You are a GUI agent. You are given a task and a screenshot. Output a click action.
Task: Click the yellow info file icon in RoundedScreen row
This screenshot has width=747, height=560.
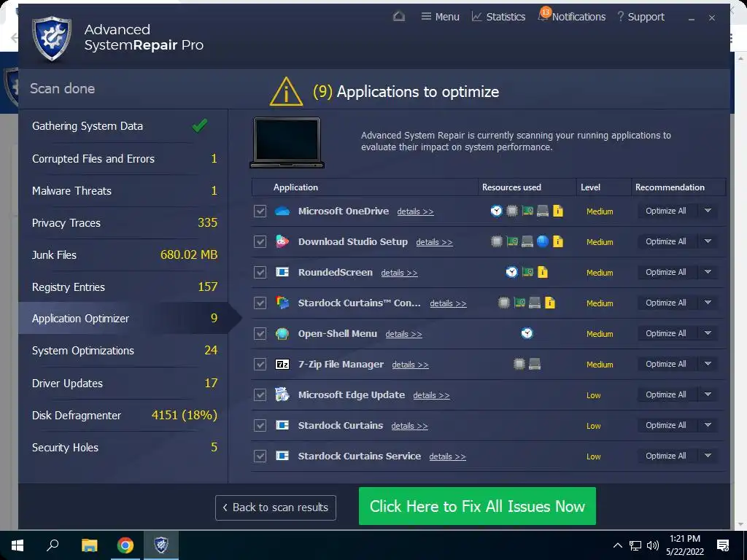click(x=543, y=272)
